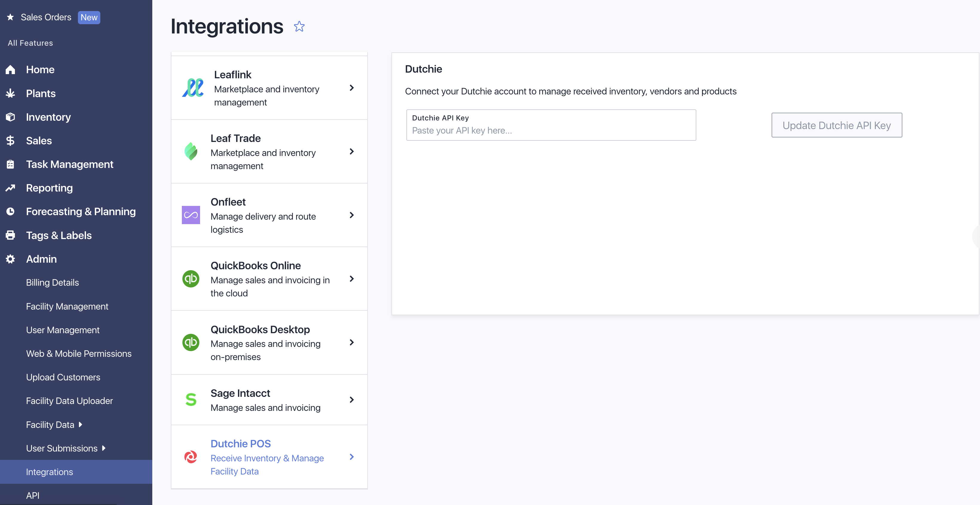Open QuickBooks Desktop via its chevron
Image resolution: width=980 pixels, height=505 pixels.
352,342
